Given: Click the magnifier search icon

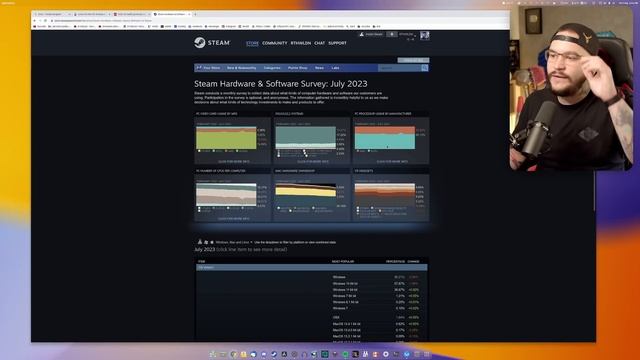Looking at the screenshot, I should tap(424, 68).
